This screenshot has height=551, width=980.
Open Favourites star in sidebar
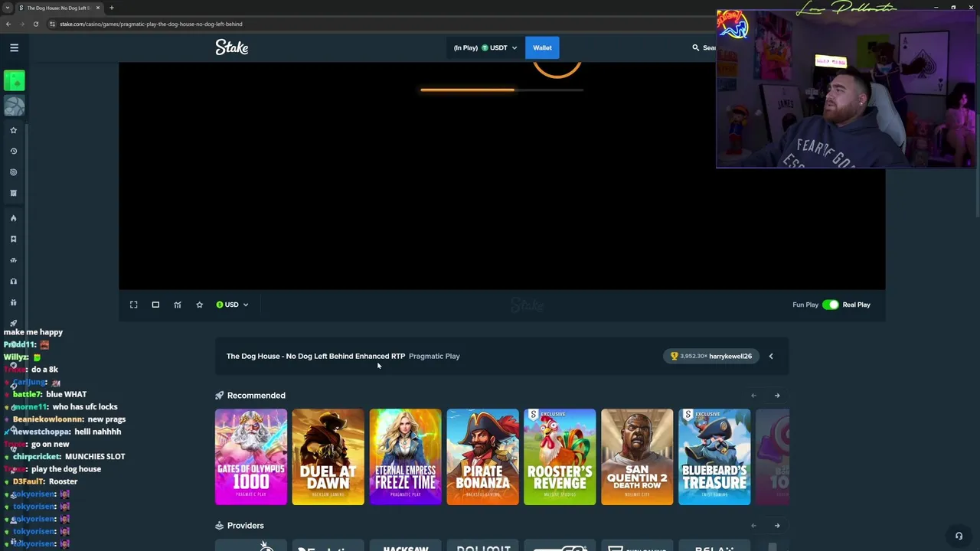coord(13,130)
